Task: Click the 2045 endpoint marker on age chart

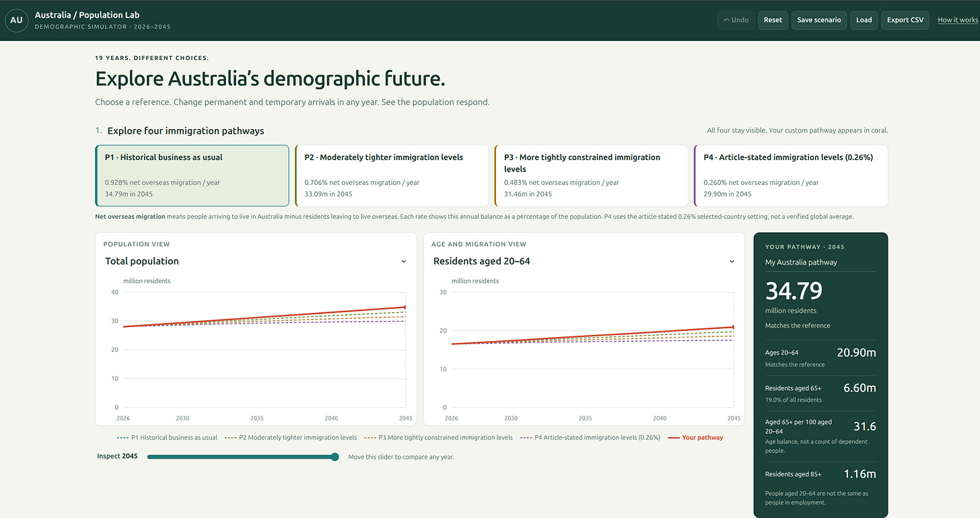Action: click(x=733, y=327)
